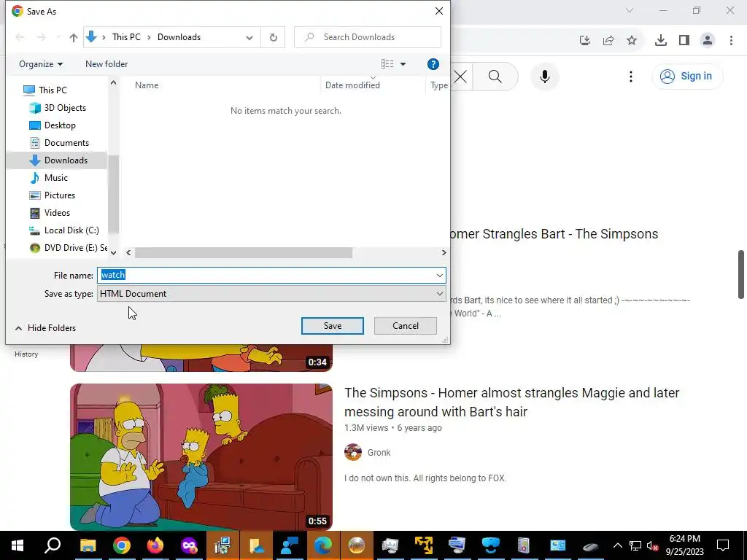Click This PC in the address bar path
This screenshot has width=747, height=560.
point(126,37)
